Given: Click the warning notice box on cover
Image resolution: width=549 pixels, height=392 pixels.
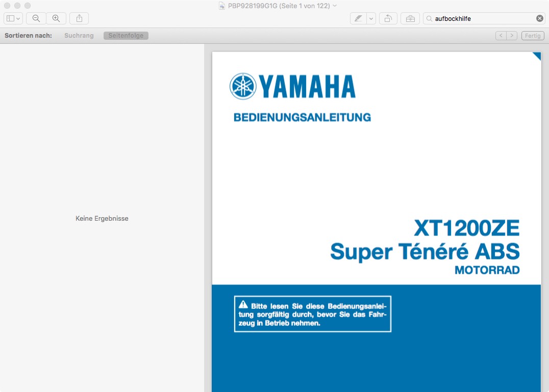Looking at the screenshot, I should click(x=312, y=314).
